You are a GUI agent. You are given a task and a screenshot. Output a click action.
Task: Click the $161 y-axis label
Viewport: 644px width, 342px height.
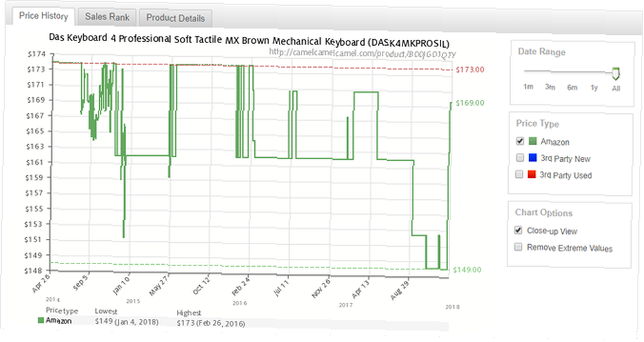tap(35, 162)
